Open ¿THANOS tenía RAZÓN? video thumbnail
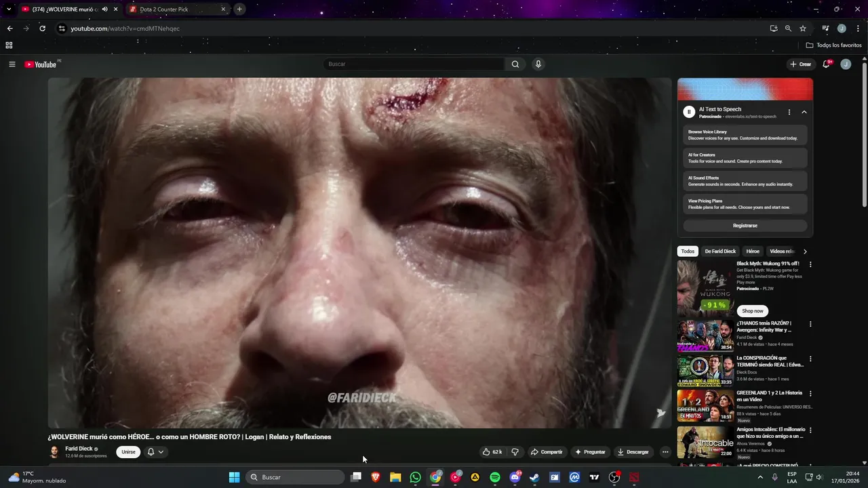The width and height of the screenshot is (868, 488). click(705, 335)
